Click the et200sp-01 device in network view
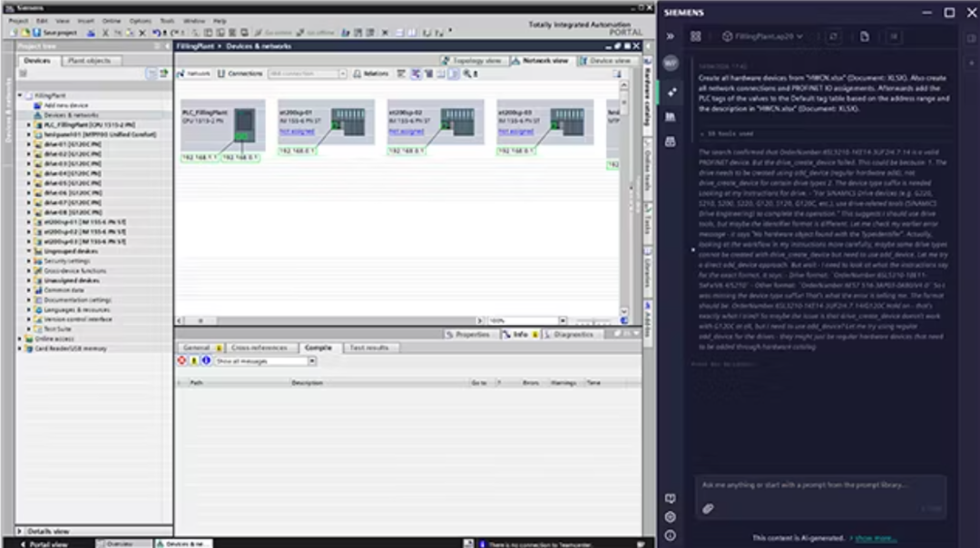Screen dimensions: 980x548 326,122
